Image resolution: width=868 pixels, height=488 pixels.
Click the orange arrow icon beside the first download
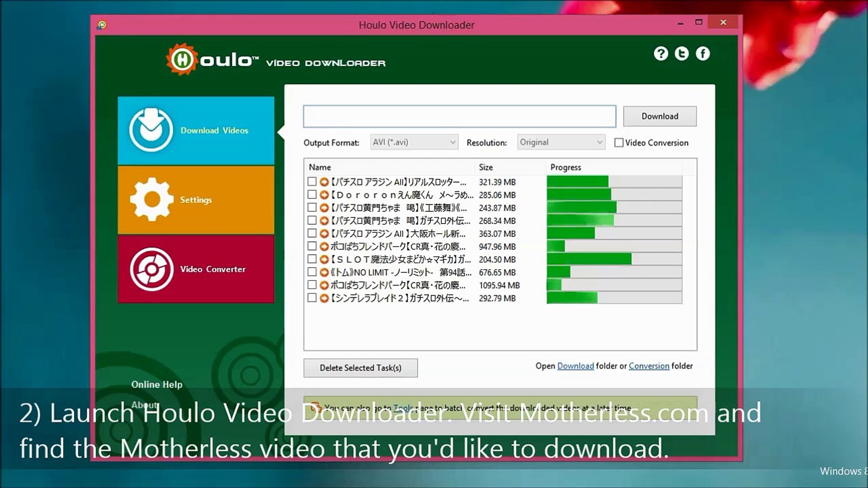(x=323, y=182)
